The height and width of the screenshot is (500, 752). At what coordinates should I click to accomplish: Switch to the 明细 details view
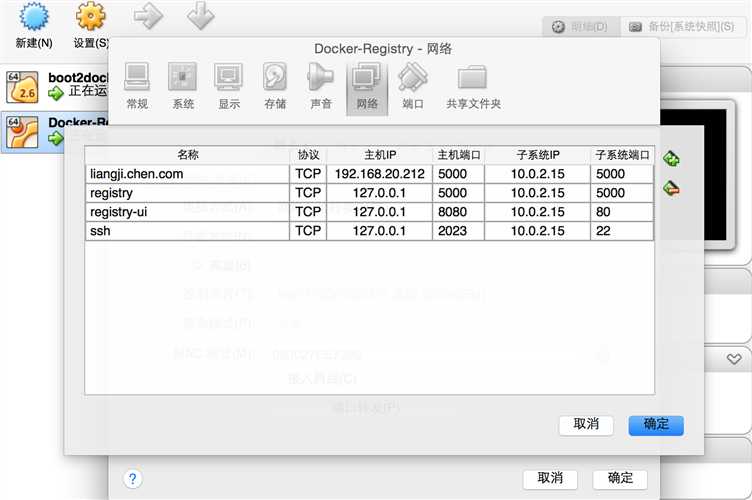[581, 26]
